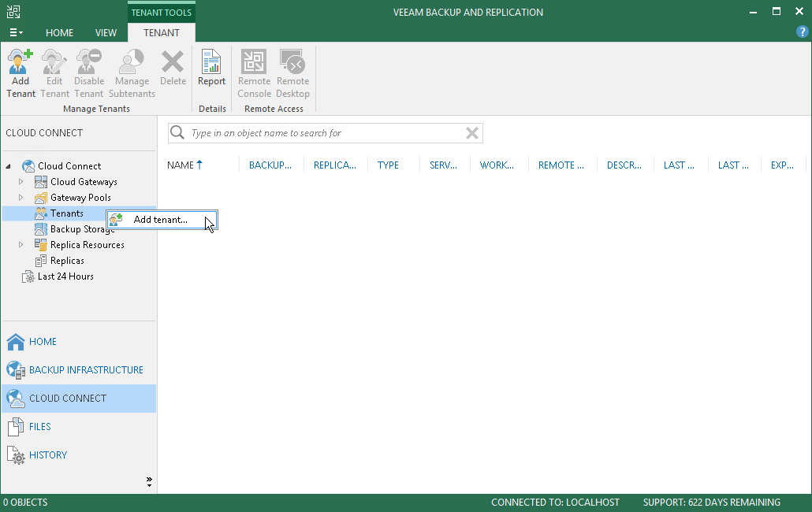812x512 pixels.
Task: Open the tenant Report ribbon icon
Action: [x=211, y=69]
